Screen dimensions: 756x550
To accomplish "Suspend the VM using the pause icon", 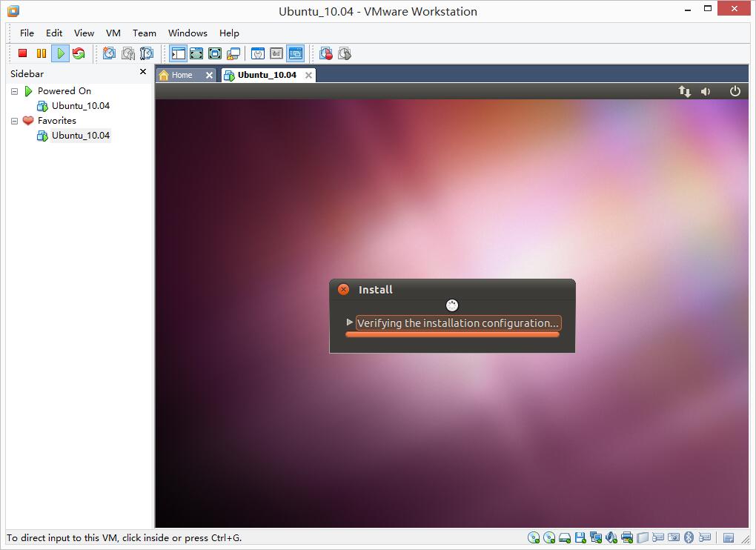I will [42, 53].
